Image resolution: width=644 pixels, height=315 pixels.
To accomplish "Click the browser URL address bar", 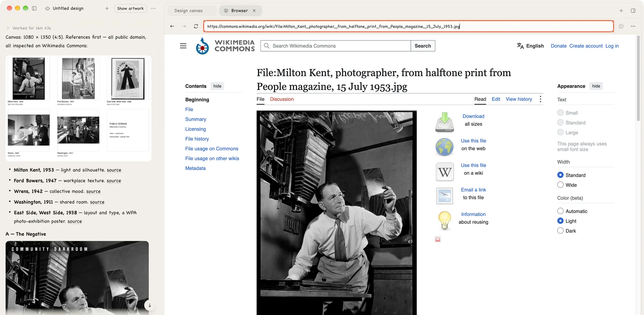I will click(408, 26).
